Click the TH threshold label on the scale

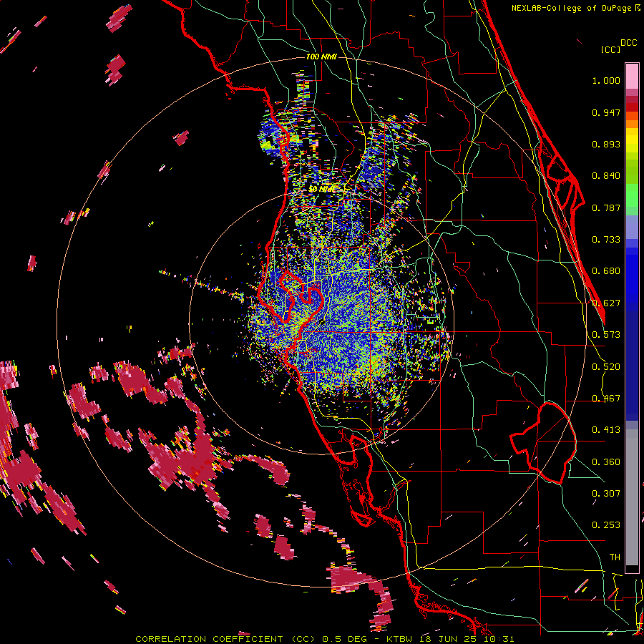click(615, 557)
